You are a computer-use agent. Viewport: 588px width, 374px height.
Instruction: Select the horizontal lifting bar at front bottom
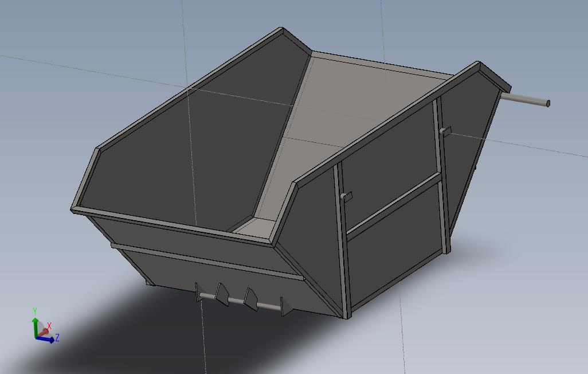click(x=239, y=302)
